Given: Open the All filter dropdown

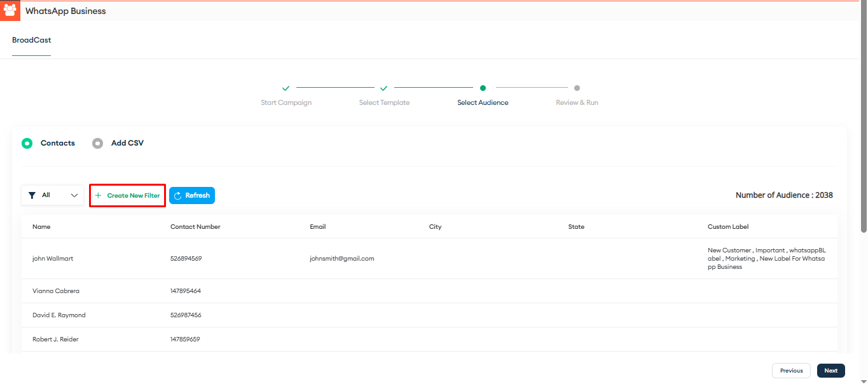Looking at the screenshot, I should 52,195.
